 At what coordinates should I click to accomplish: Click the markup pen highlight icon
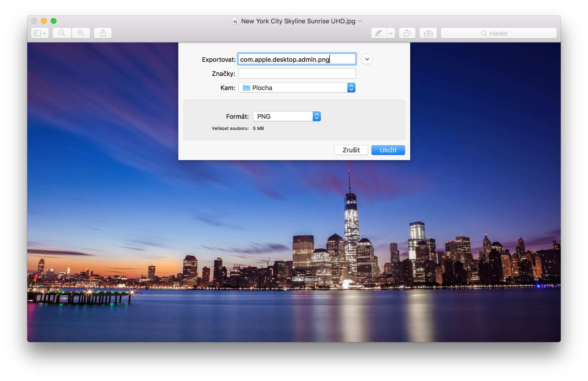379,33
